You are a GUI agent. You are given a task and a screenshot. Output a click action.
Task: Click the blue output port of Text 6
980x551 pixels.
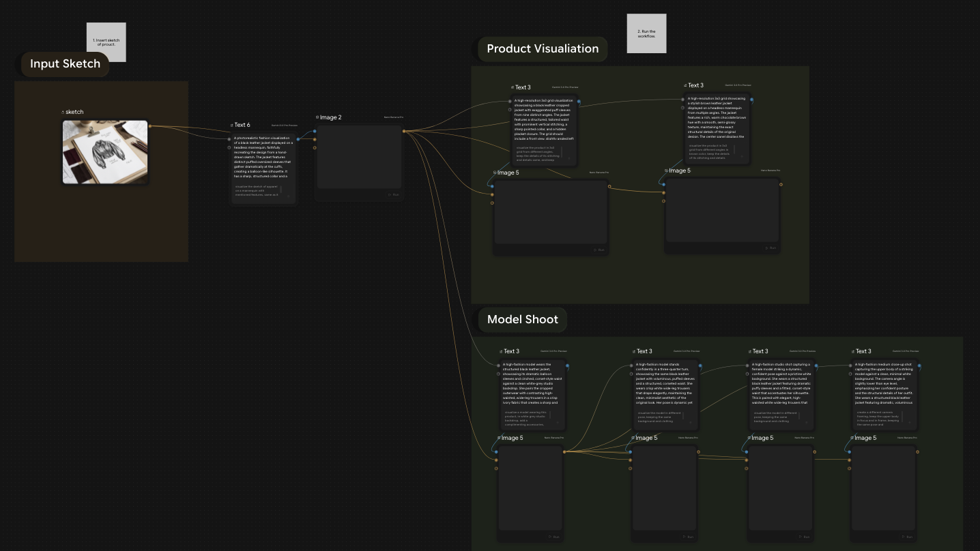point(298,139)
